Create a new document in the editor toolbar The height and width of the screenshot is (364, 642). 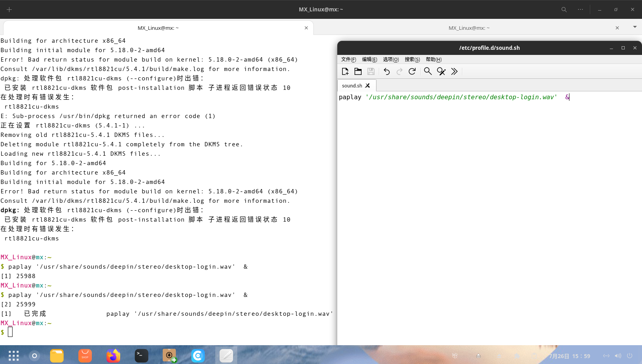pyautogui.click(x=345, y=71)
